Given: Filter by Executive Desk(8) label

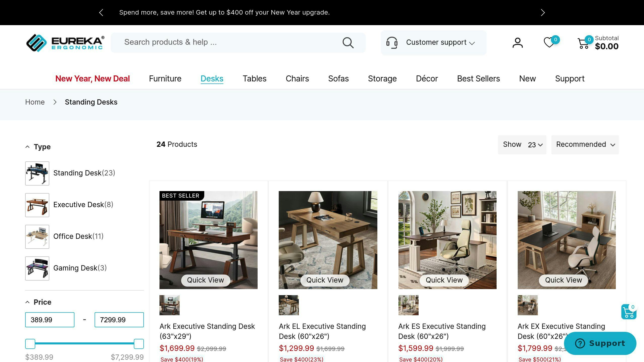Looking at the screenshot, I should click(83, 205).
